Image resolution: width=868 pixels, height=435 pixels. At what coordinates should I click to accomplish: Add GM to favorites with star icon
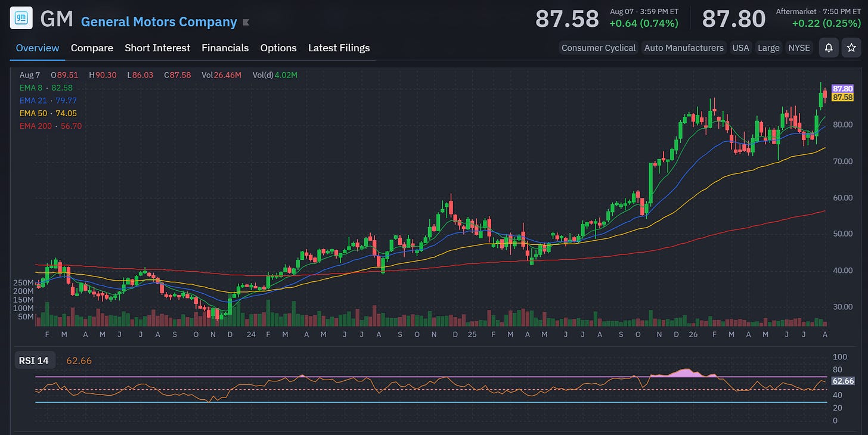point(851,48)
